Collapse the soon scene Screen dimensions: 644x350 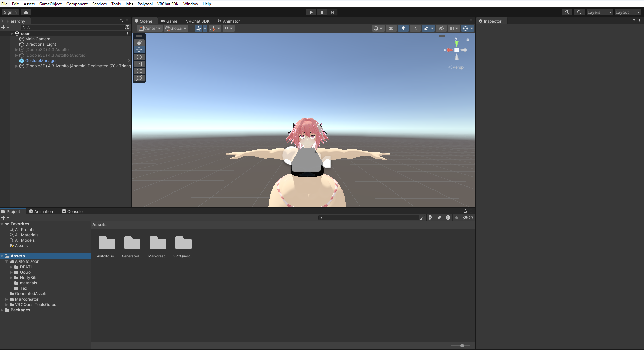click(12, 34)
